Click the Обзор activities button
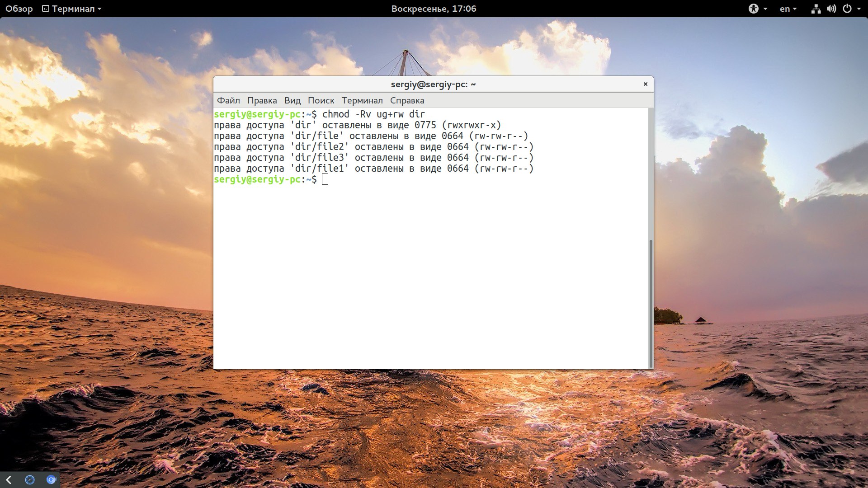 (19, 9)
